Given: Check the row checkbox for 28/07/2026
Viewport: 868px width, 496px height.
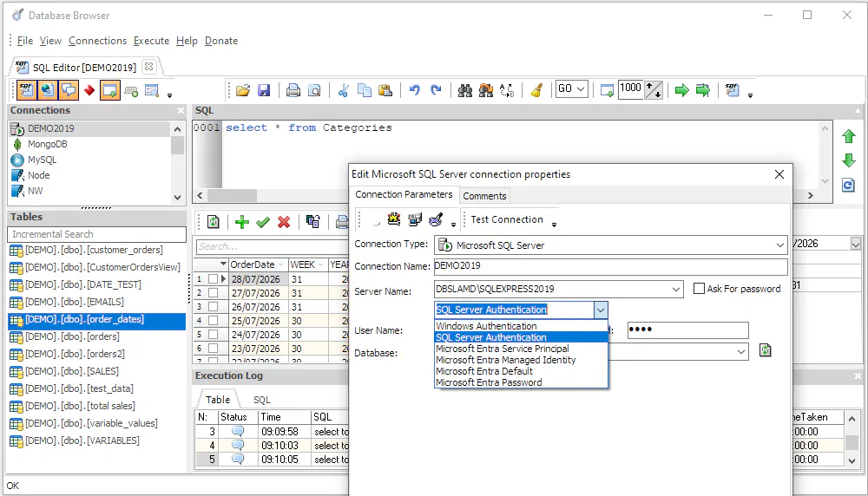Looking at the screenshot, I should [x=214, y=279].
